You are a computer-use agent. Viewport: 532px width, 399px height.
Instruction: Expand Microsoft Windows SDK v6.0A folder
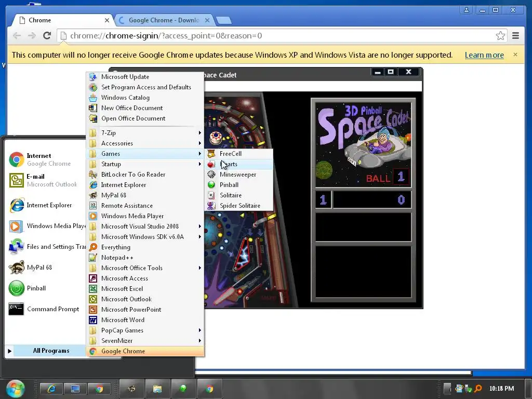tap(145, 237)
